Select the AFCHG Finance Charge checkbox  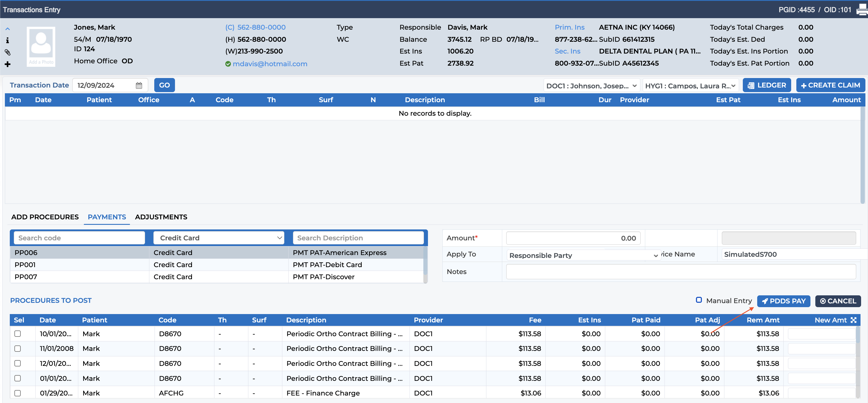pyautogui.click(x=18, y=393)
